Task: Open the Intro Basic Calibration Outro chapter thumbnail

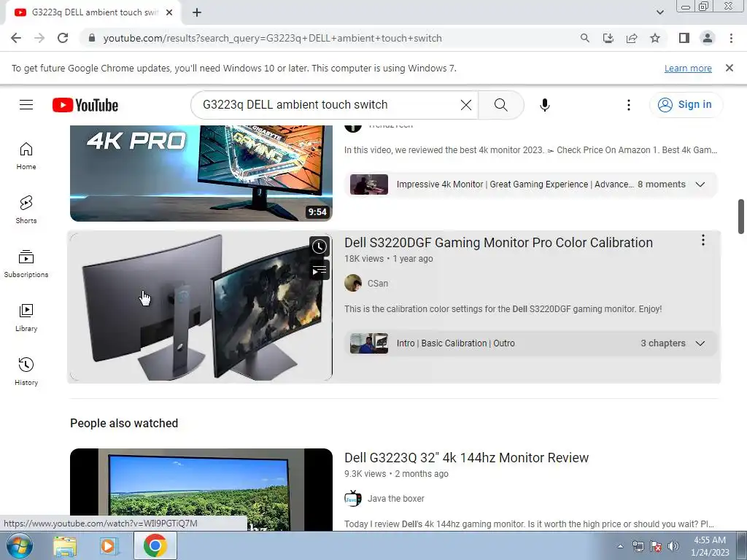Action: click(x=369, y=343)
